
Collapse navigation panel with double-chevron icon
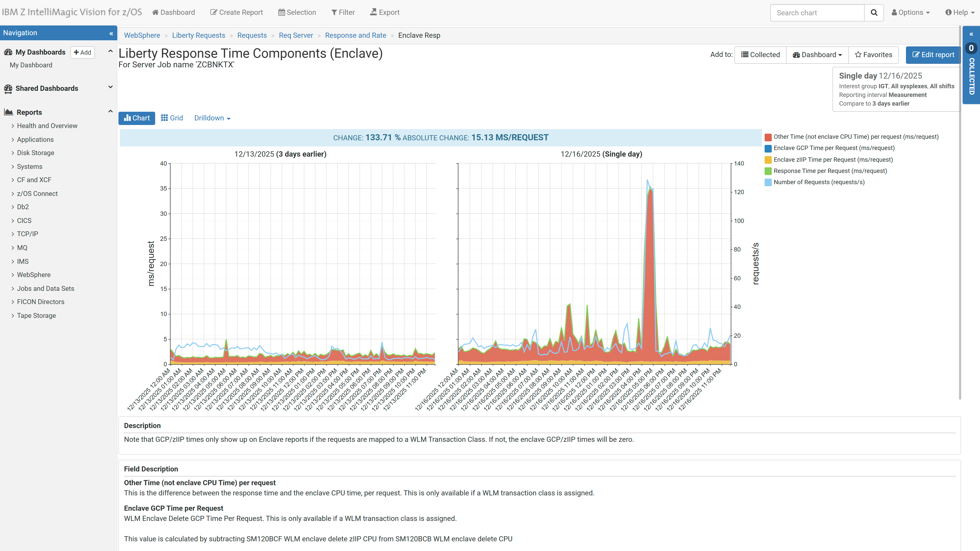click(111, 33)
